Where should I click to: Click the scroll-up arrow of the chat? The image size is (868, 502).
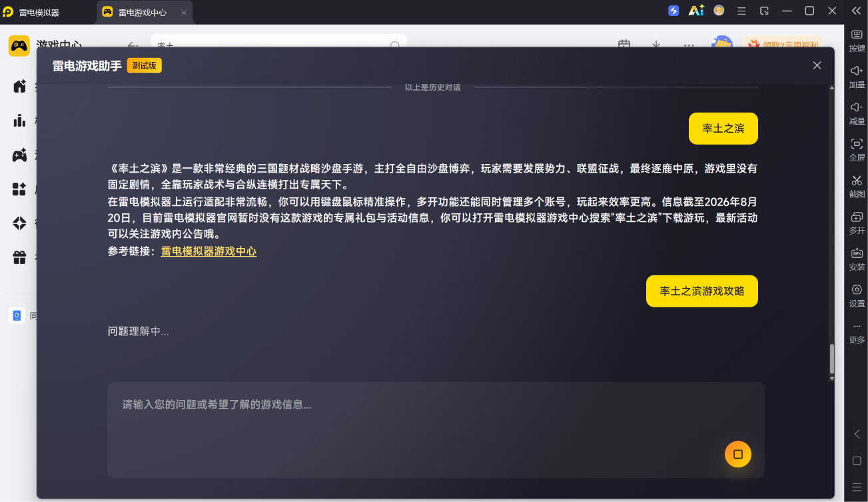(831, 88)
